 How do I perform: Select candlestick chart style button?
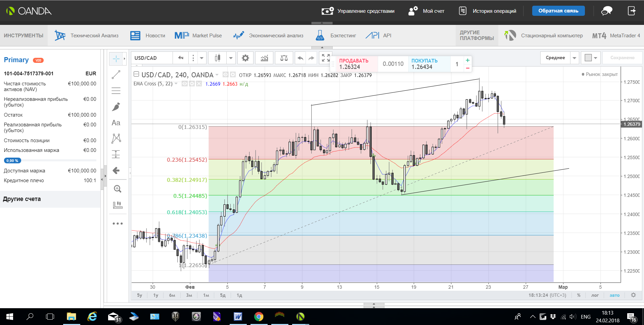pyautogui.click(x=218, y=58)
